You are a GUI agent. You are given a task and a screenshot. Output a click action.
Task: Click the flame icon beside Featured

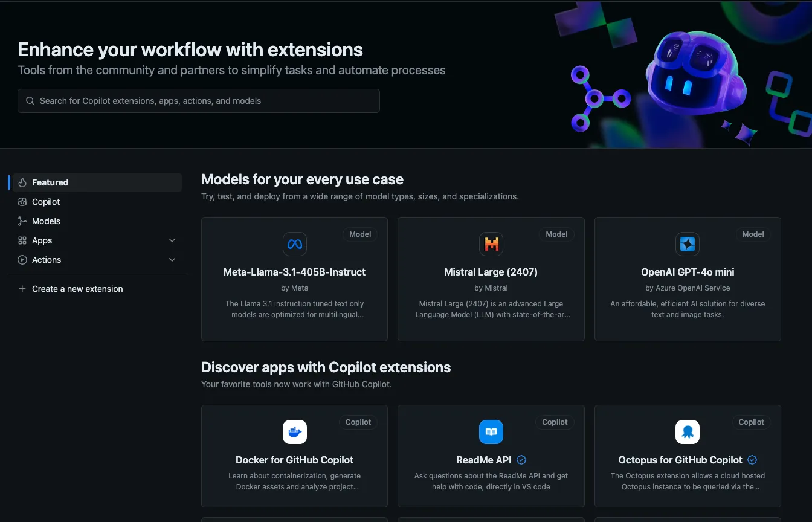click(x=22, y=182)
